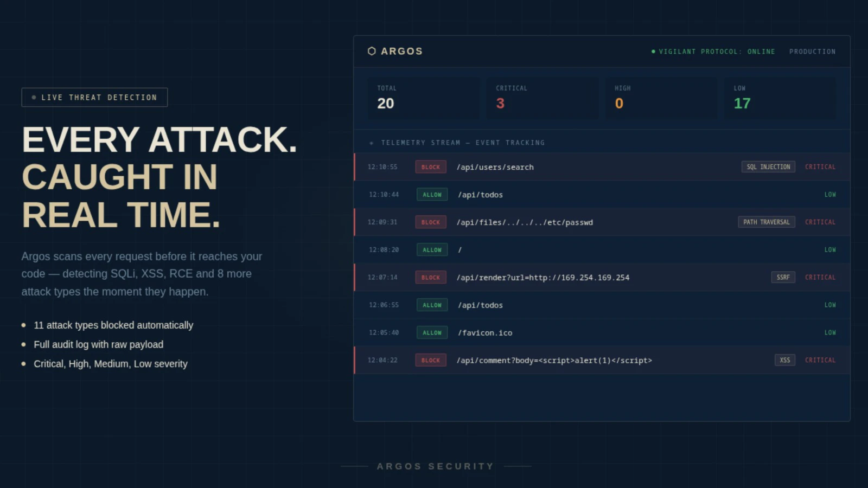This screenshot has height=488, width=868.
Task: Click the EVERY ATTACK. headline line
Action: [x=159, y=140]
